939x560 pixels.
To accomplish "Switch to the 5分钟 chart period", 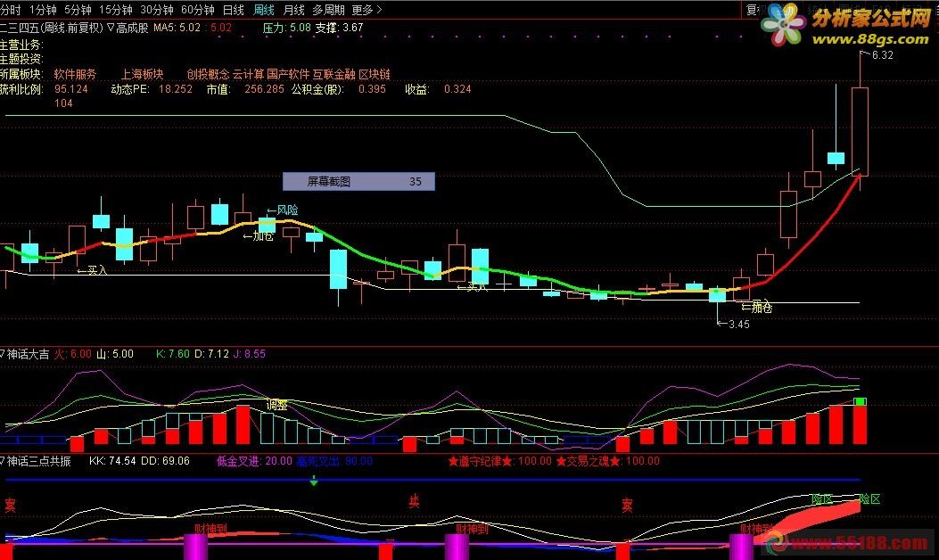I will click(x=78, y=10).
